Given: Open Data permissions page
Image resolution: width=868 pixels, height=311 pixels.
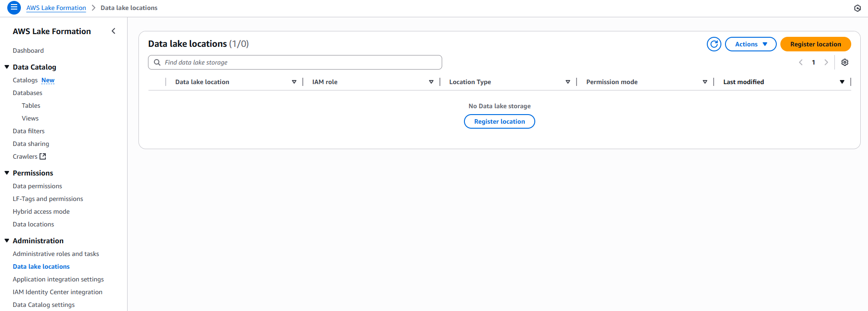Looking at the screenshot, I should pos(37,186).
